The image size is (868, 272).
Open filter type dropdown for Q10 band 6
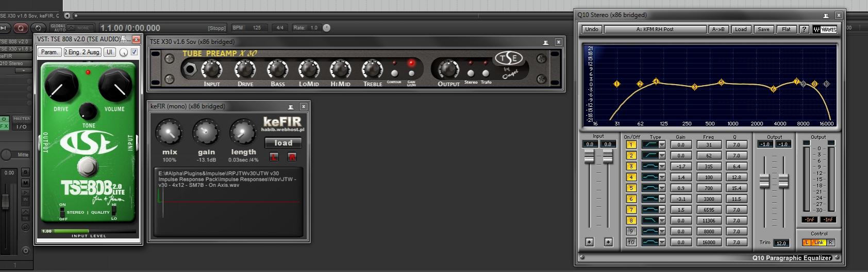tap(662, 199)
